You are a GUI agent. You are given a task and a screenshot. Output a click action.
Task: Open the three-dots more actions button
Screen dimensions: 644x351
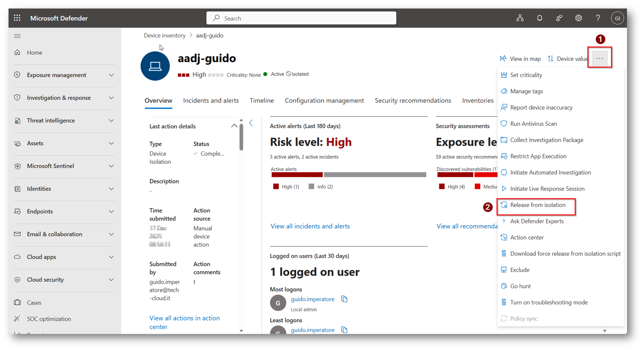(599, 58)
